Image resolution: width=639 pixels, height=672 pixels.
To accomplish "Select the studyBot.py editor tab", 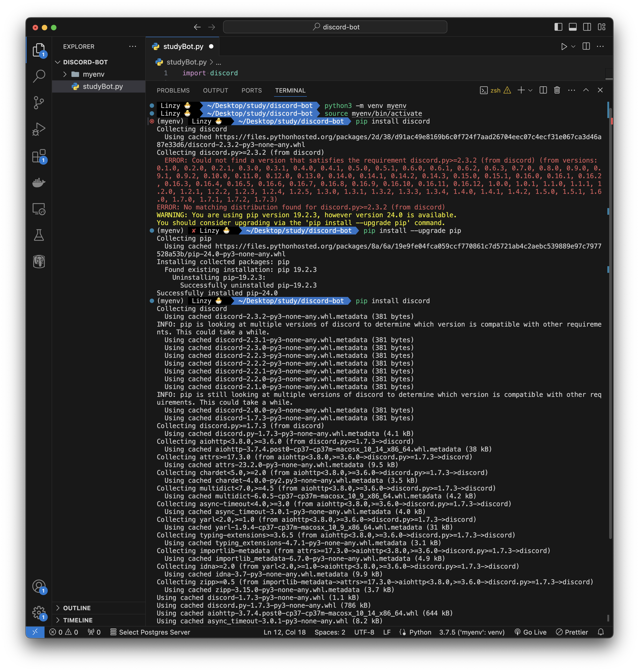I will coord(182,46).
